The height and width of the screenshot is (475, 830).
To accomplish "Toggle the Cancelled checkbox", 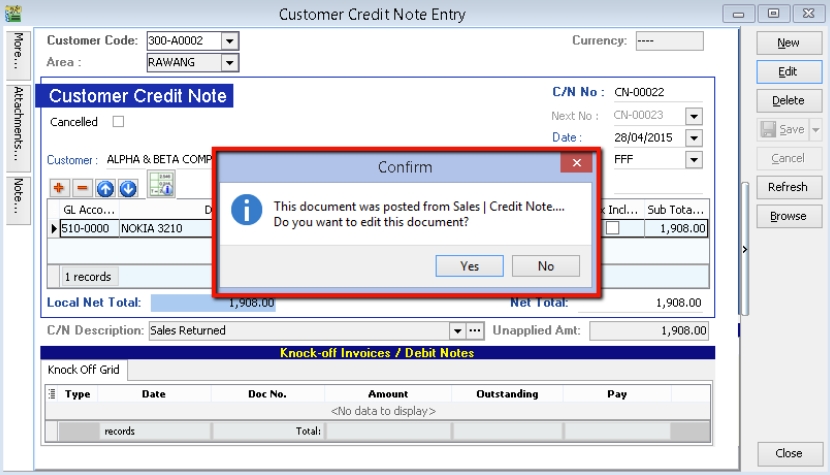I will click(x=118, y=122).
